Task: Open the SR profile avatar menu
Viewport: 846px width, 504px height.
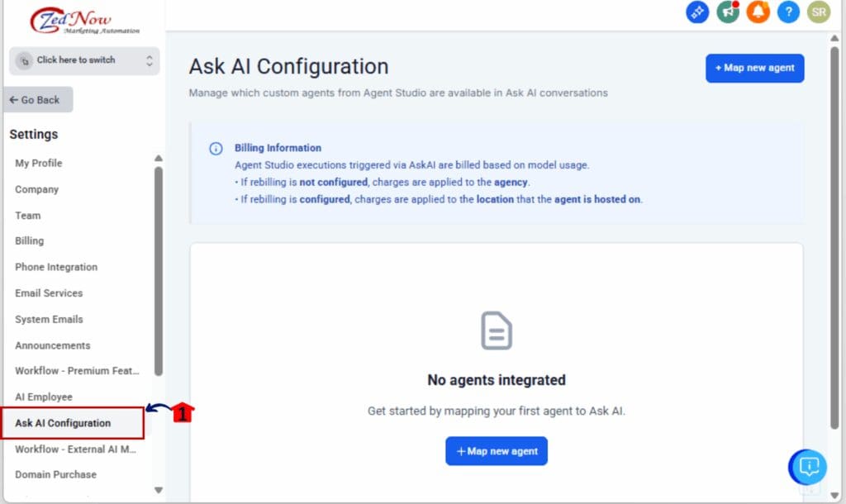Action: (x=818, y=12)
